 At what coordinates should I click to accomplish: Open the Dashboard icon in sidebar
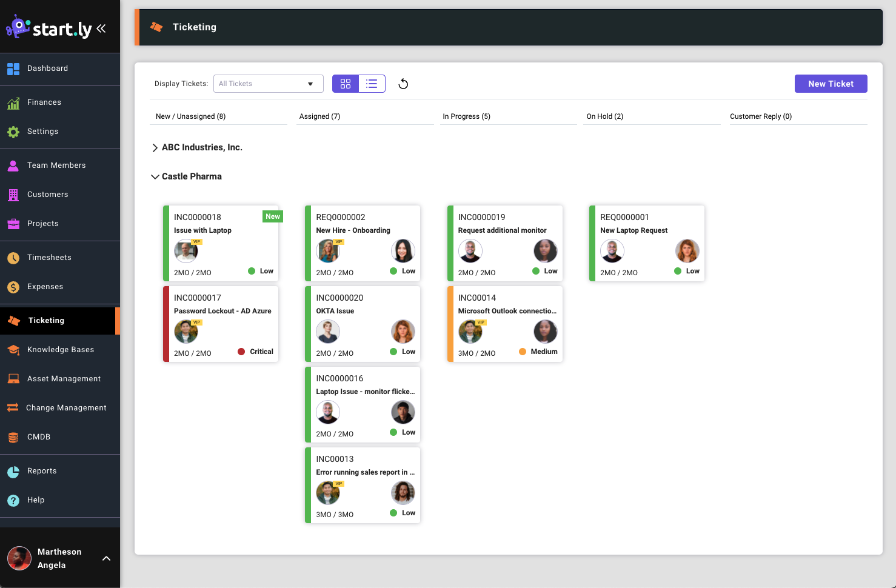(x=13, y=69)
